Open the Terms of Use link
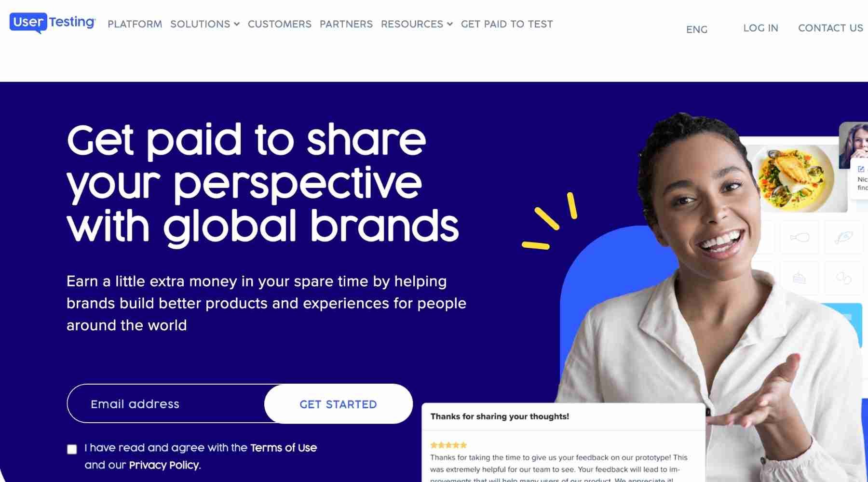 pos(284,448)
